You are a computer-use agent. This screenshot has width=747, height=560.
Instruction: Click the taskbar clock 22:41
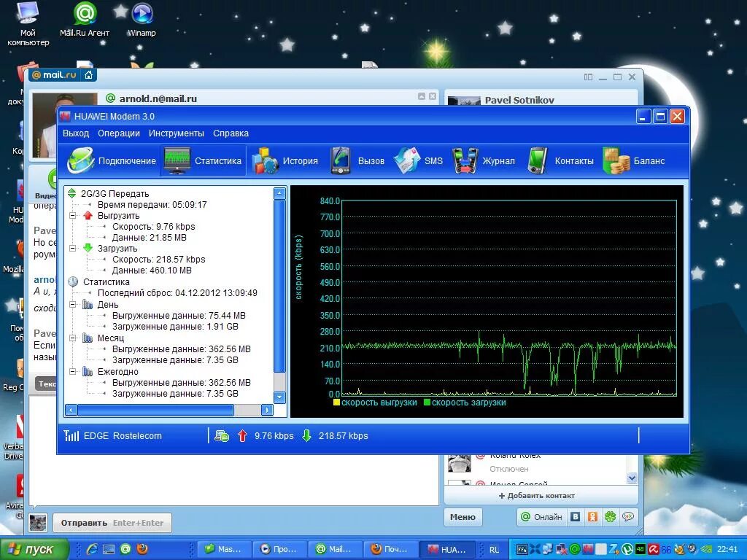click(x=727, y=550)
